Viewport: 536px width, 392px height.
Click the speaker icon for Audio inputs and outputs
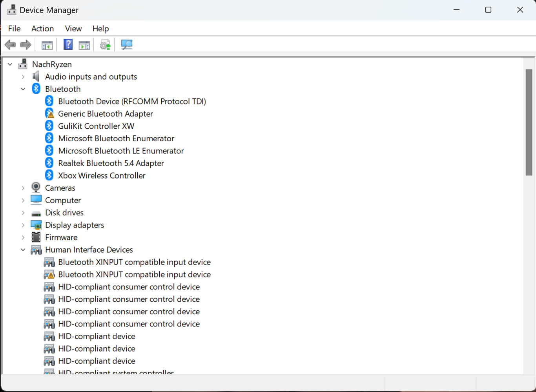36,76
